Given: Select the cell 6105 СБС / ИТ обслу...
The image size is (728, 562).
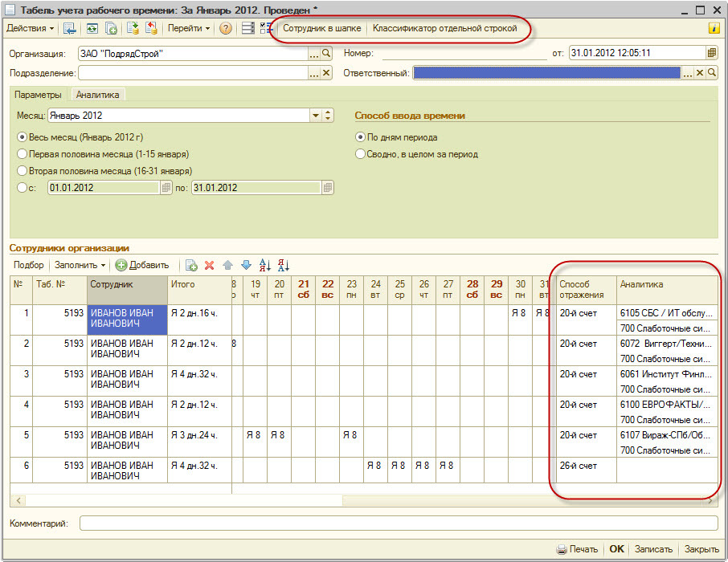Looking at the screenshot, I should tap(667, 313).
